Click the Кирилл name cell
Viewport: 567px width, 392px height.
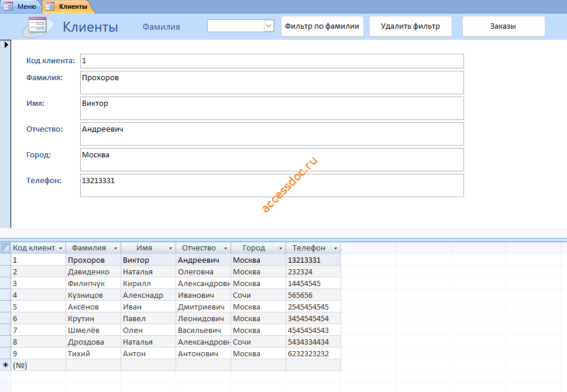click(148, 283)
